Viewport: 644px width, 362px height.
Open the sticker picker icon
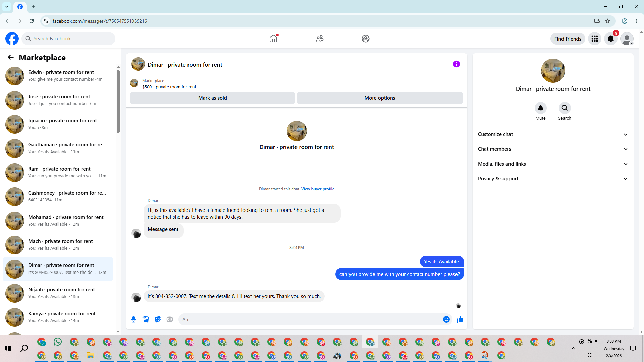pos(158,319)
